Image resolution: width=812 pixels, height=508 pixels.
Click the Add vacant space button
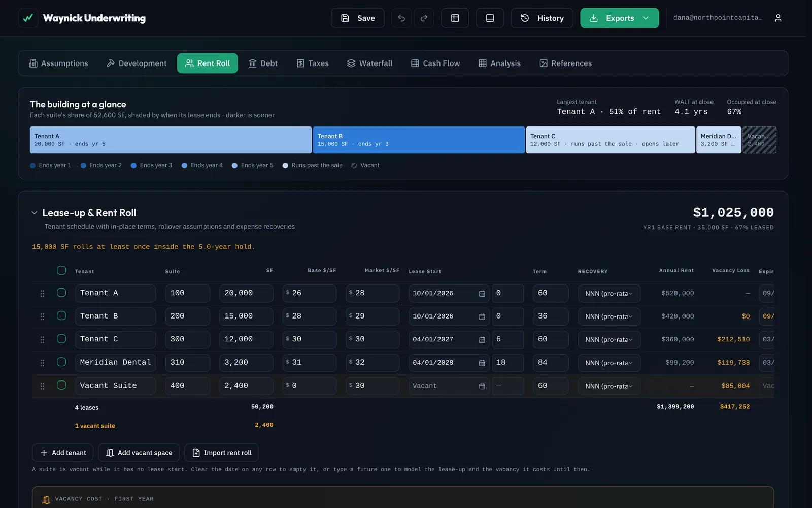[139, 453]
